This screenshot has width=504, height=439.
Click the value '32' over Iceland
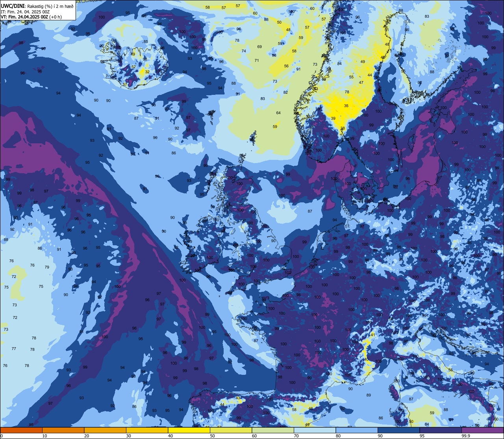[x=147, y=72]
